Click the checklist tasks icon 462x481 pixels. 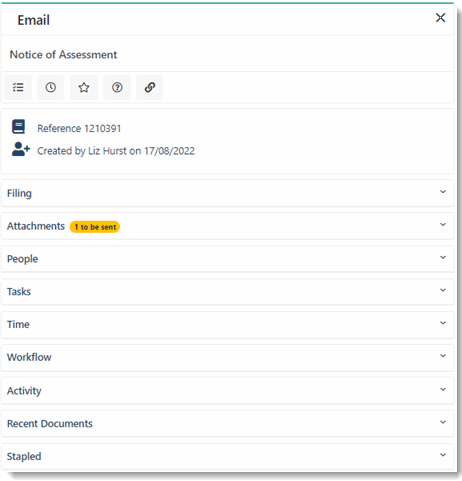tap(18, 88)
